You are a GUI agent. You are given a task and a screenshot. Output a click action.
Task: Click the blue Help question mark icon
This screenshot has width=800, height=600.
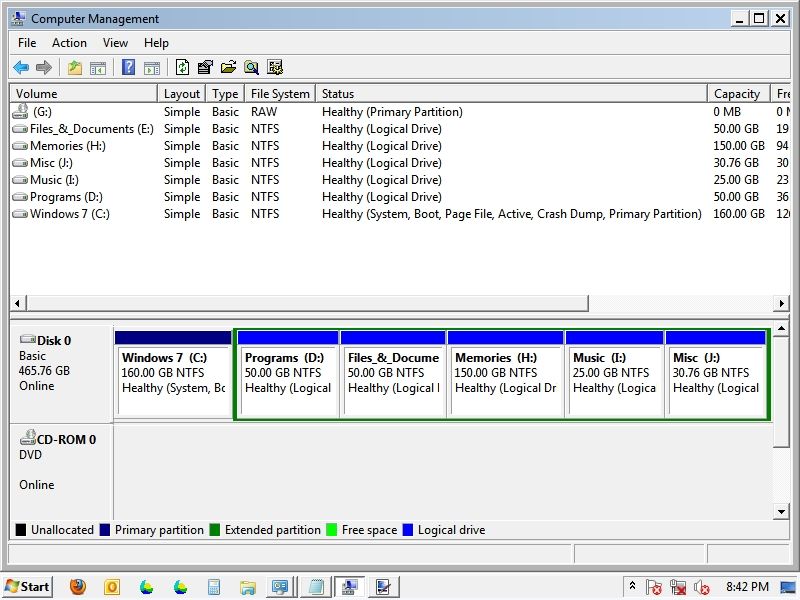[128, 67]
